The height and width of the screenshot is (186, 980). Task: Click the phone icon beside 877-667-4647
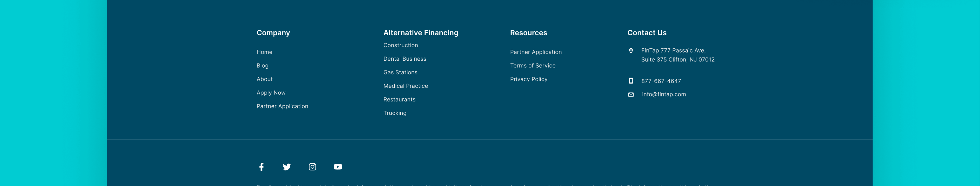[x=631, y=81]
